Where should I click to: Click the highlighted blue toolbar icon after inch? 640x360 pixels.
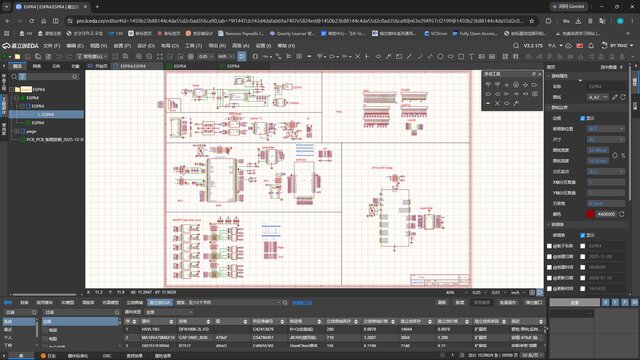click(242, 56)
